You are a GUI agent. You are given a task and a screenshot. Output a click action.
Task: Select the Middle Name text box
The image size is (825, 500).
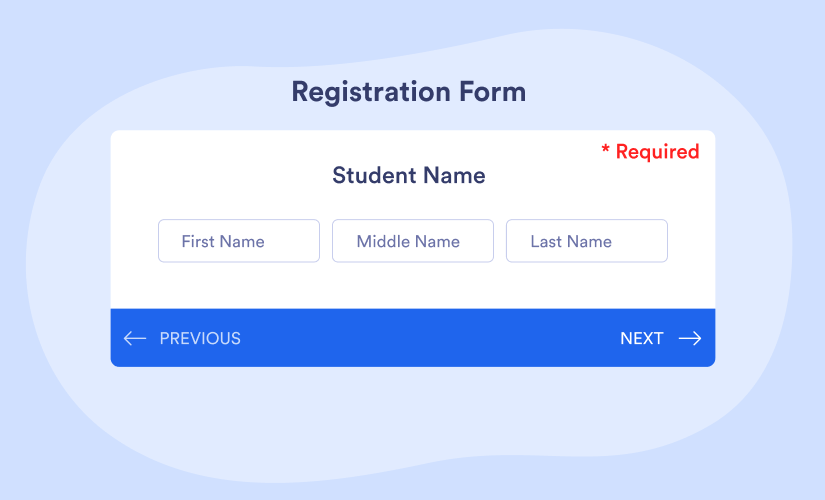click(x=413, y=241)
